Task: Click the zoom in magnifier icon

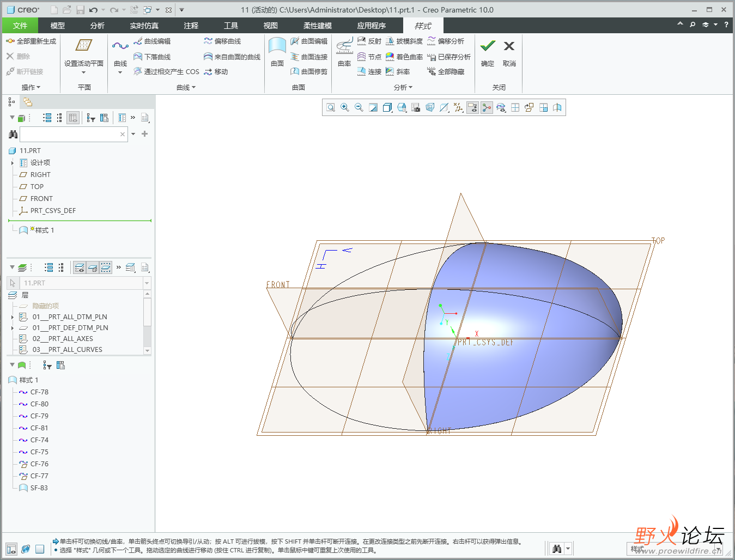Action: [x=345, y=107]
